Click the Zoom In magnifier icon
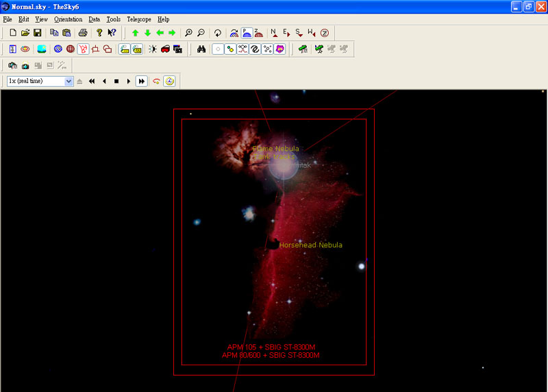 click(189, 33)
